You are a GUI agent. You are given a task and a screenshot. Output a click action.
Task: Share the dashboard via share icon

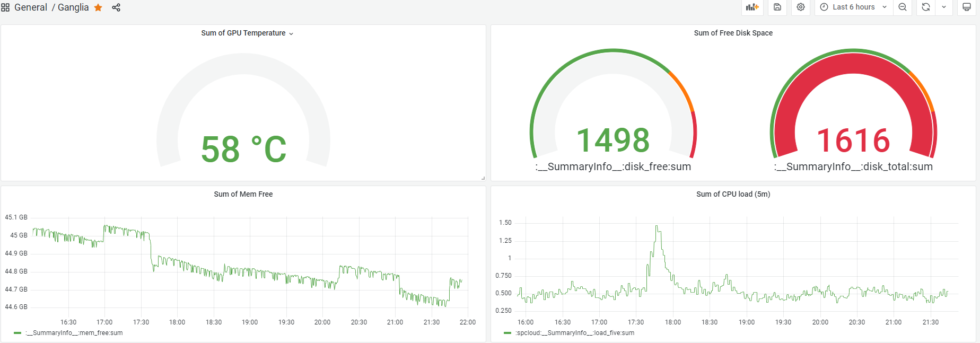pos(116,7)
